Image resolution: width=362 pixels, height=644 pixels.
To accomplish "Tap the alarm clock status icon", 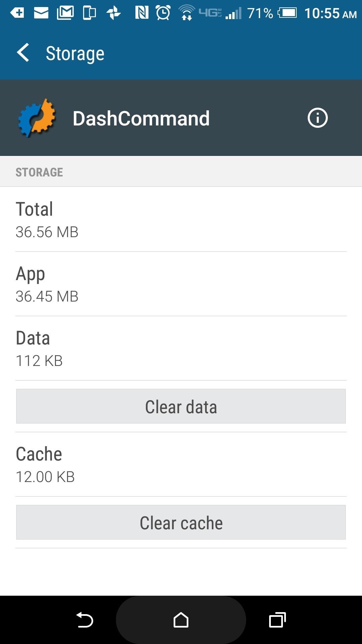I will click(x=163, y=13).
